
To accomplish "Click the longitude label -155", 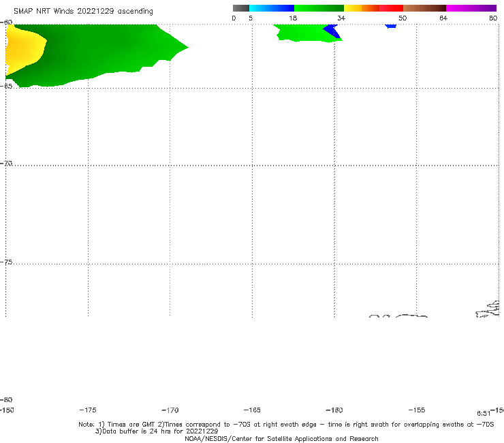I will point(417,410).
